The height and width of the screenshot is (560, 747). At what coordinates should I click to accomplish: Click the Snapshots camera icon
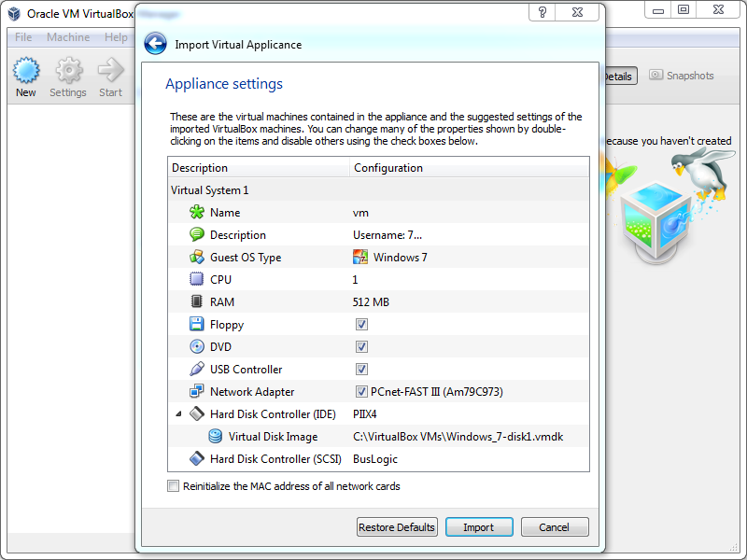[656, 76]
